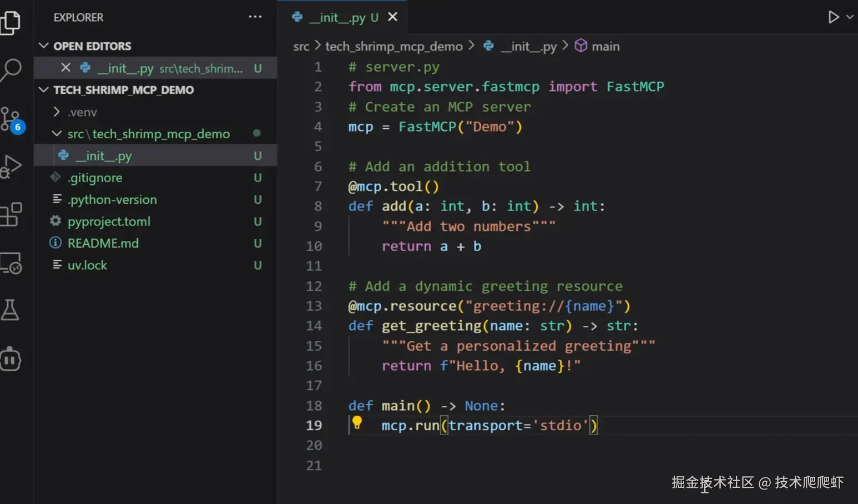Click the modified dot on src folder row
The height and width of the screenshot is (504, 858).
coord(257,133)
